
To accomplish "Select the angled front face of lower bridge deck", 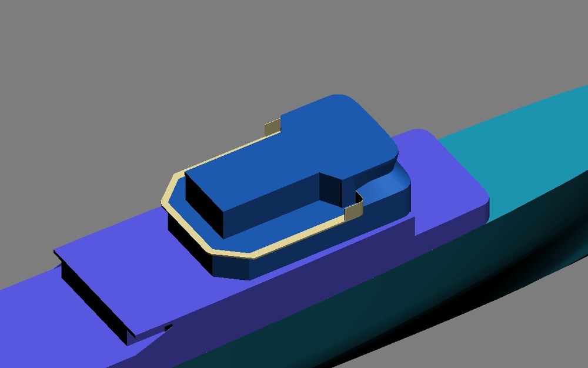I will click(x=231, y=267).
